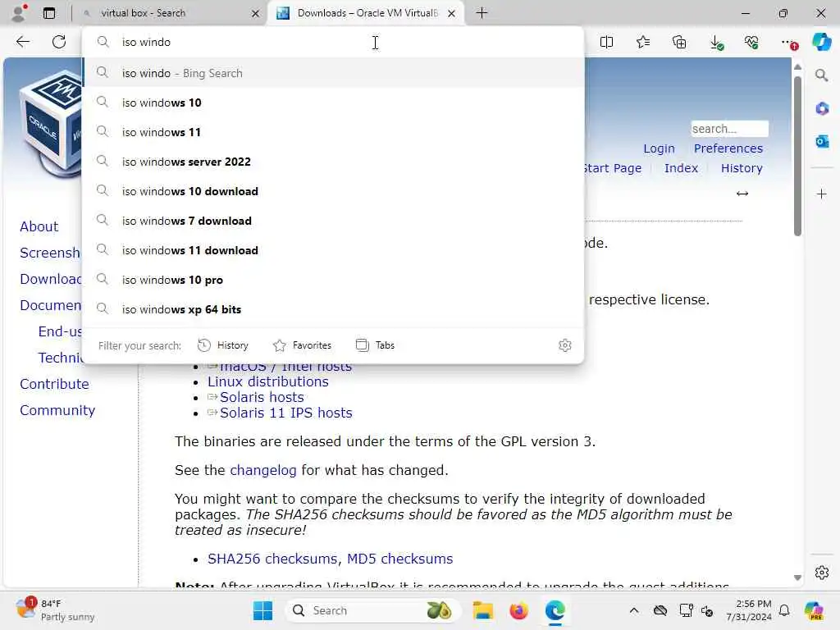Open the Settings and more ellipsis menu
This screenshot has height=630, width=840.
click(789, 43)
